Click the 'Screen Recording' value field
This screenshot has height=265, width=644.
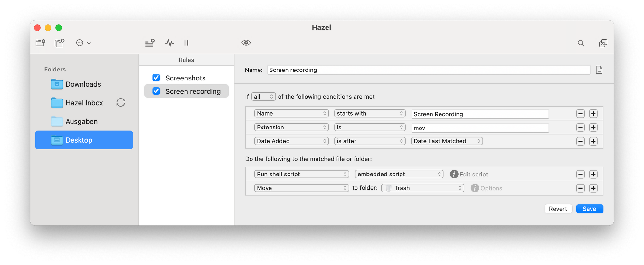pos(480,114)
